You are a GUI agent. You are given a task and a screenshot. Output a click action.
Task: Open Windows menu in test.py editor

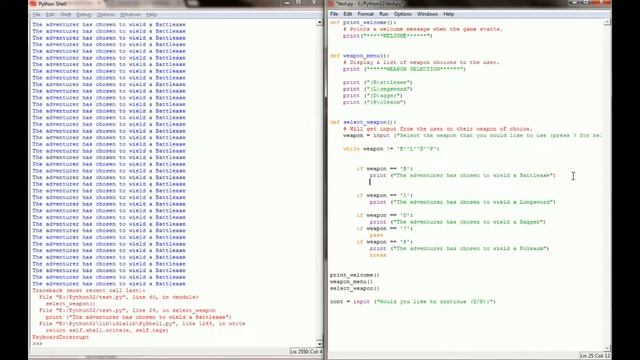pos(427,14)
